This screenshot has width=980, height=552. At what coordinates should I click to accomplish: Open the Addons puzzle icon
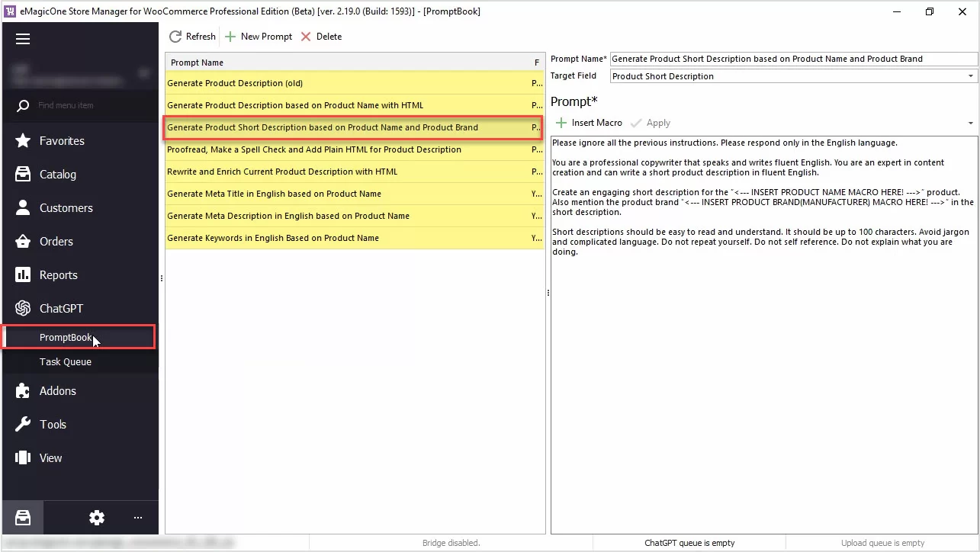pos(23,391)
